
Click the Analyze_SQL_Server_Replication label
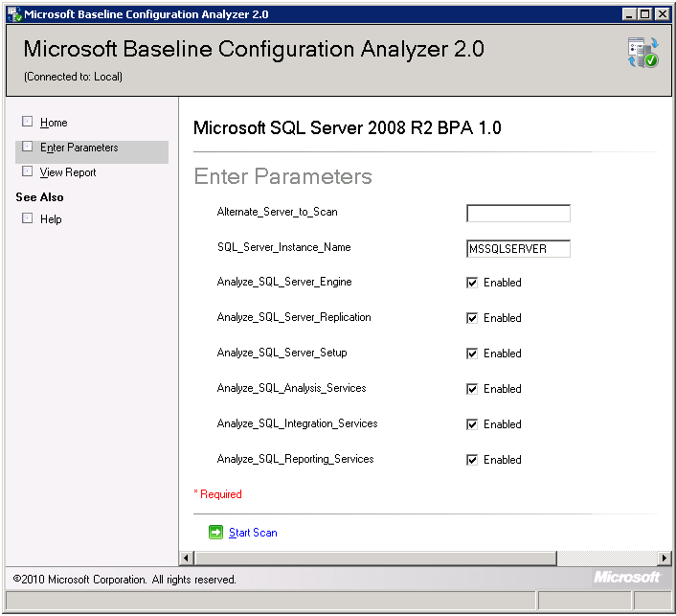pyautogui.click(x=294, y=317)
